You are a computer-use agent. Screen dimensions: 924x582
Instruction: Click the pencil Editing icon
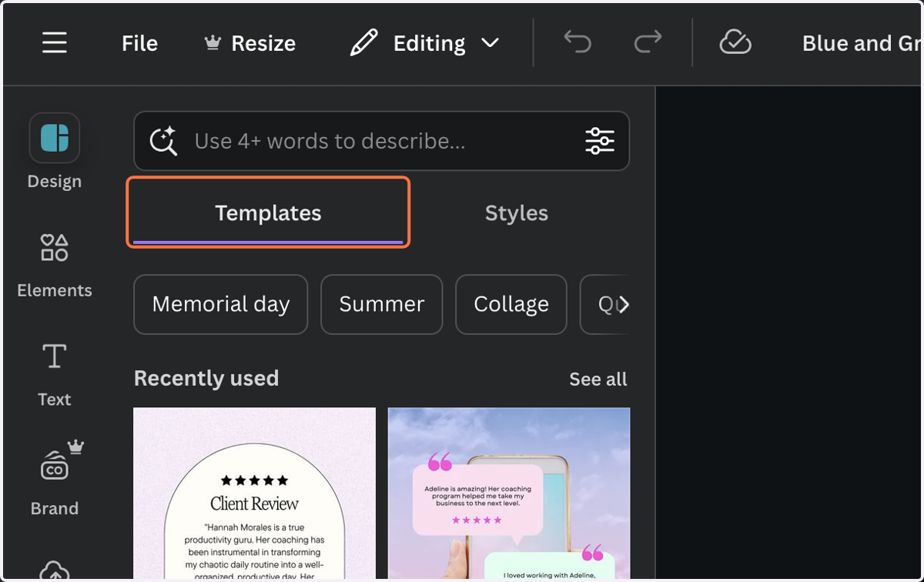point(364,43)
